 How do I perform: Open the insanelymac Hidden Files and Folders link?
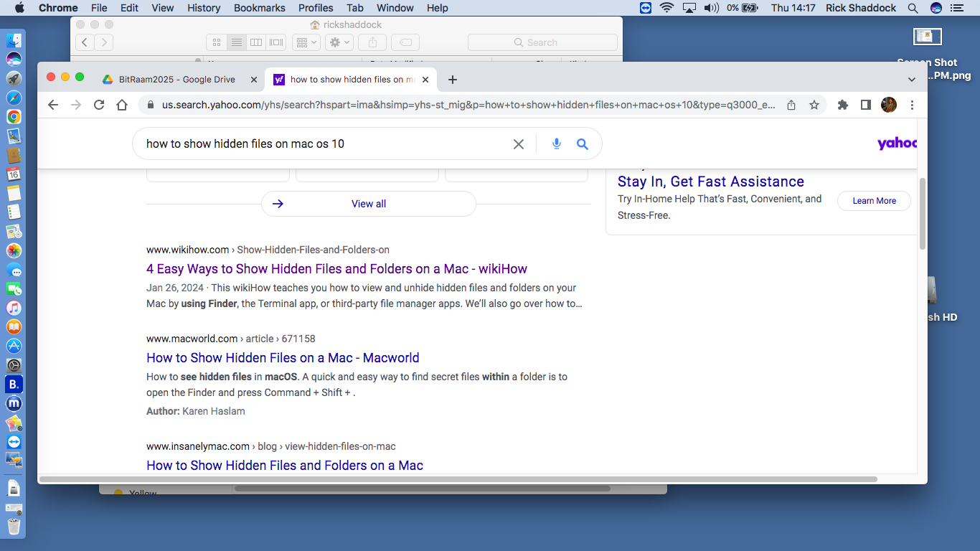tap(285, 466)
